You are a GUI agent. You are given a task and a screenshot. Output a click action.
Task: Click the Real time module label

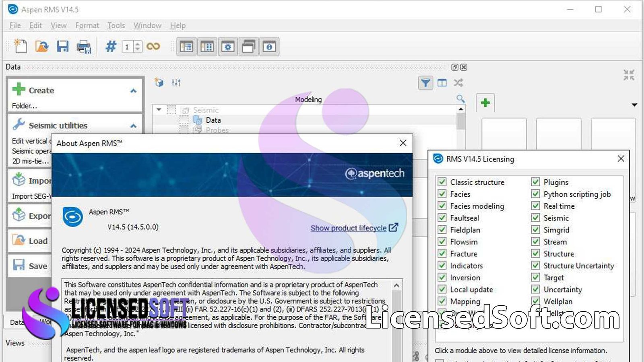(x=559, y=206)
